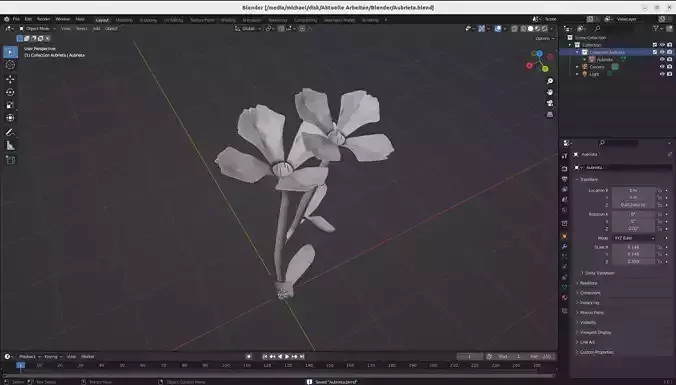Select the Select Box tool
The height and width of the screenshot is (385, 676).
click(10, 52)
